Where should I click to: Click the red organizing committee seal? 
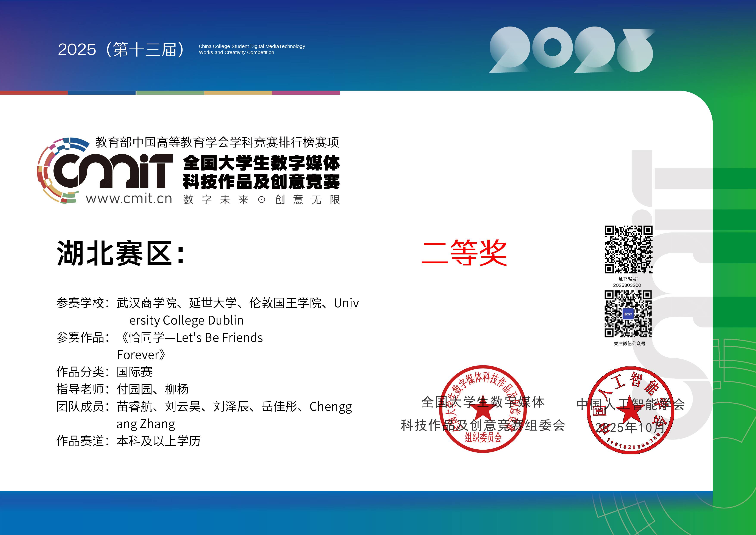tap(483, 409)
